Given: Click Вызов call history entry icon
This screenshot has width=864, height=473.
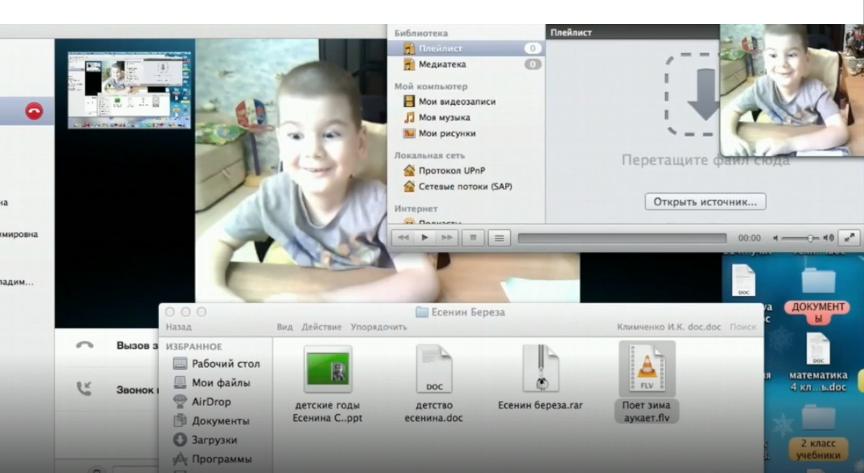Looking at the screenshot, I should coord(84,345).
